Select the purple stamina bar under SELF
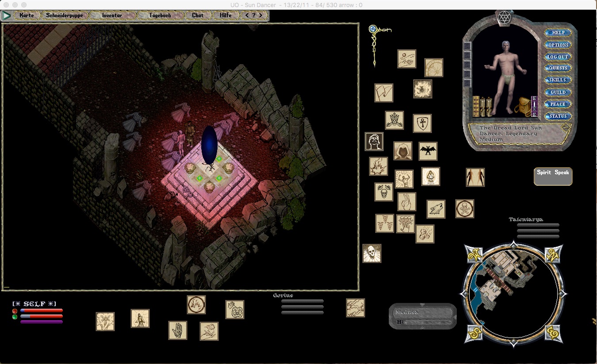 click(x=42, y=322)
